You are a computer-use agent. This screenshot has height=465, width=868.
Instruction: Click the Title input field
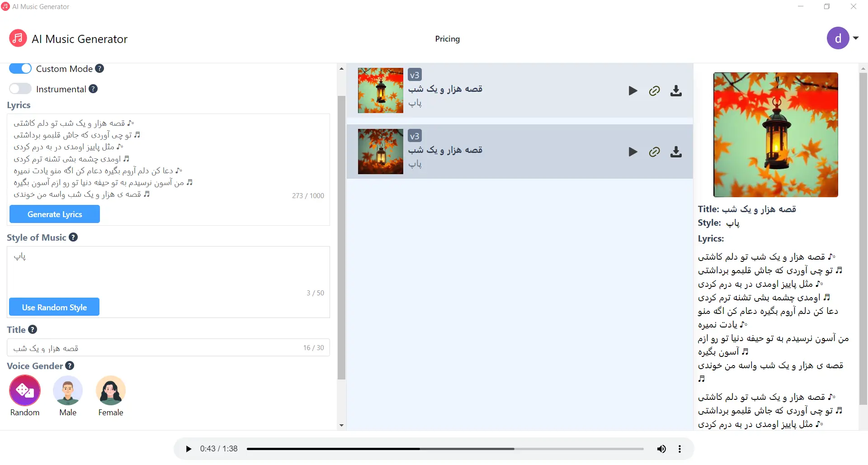168,348
